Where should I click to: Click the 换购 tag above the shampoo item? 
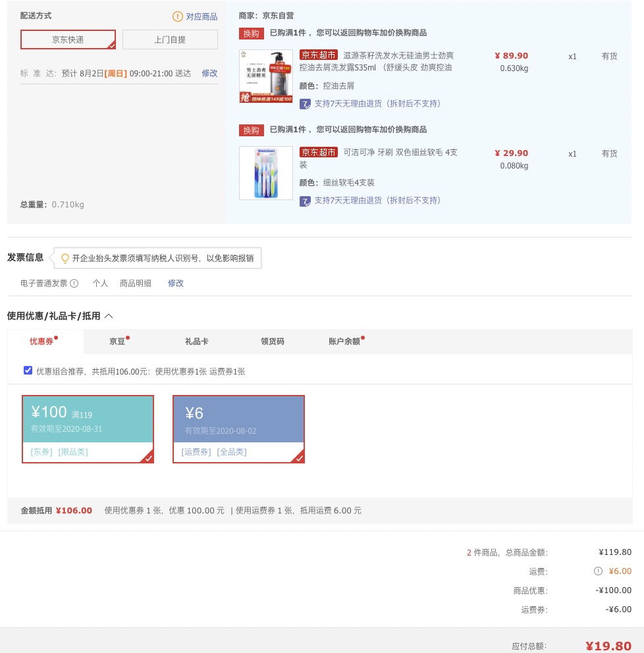click(251, 34)
